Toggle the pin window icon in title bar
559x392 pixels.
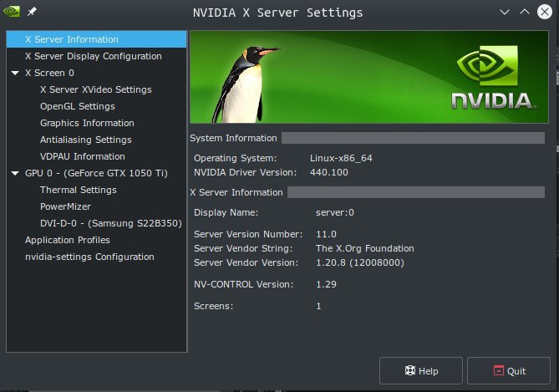(x=32, y=12)
